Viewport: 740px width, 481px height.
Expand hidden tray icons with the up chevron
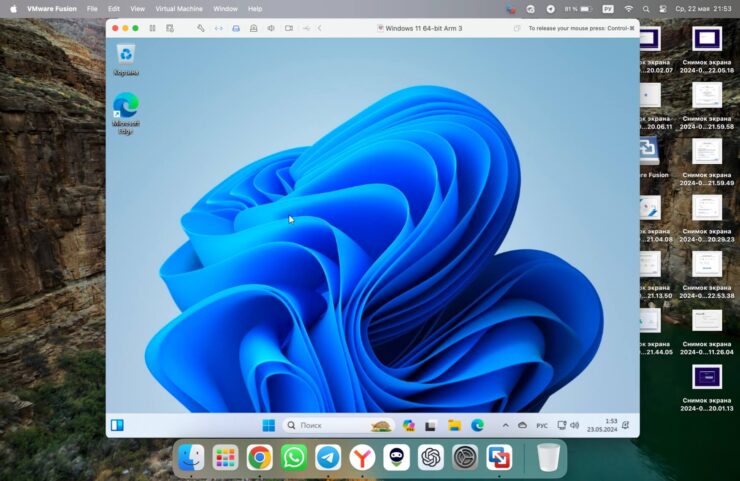(x=505, y=425)
